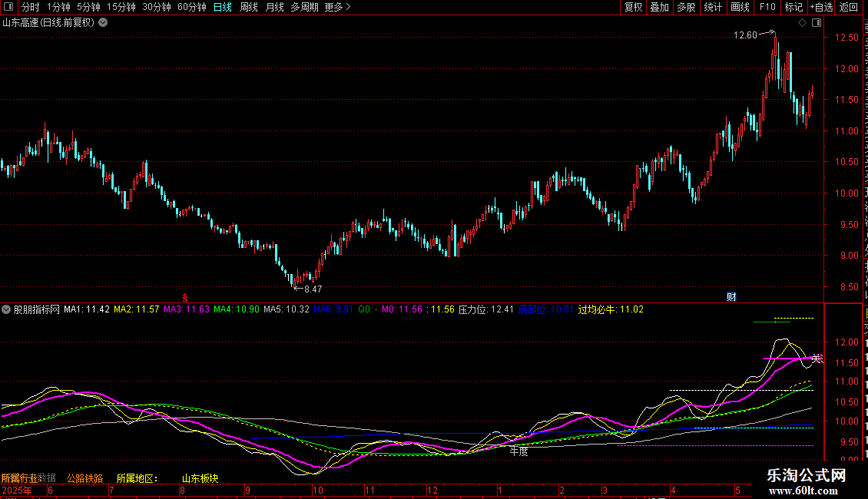The height and width of the screenshot is (499, 868).
Task: Expand dropdown next to 山东高速 title
Action: 103,23
